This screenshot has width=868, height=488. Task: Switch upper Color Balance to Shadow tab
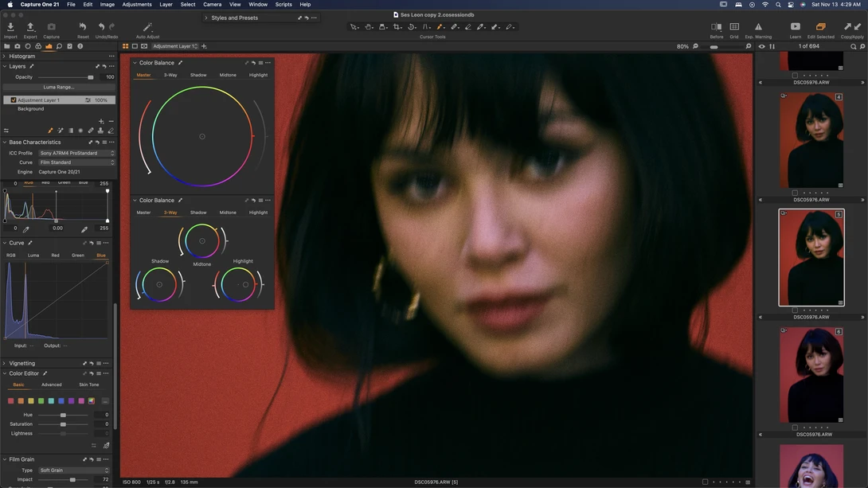(198, 75)
